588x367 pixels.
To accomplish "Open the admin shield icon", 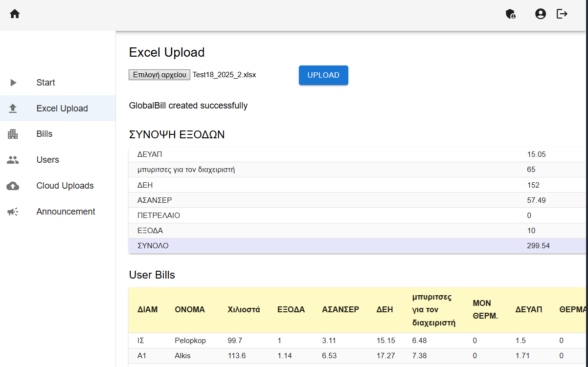I will [x=510, y=14].
